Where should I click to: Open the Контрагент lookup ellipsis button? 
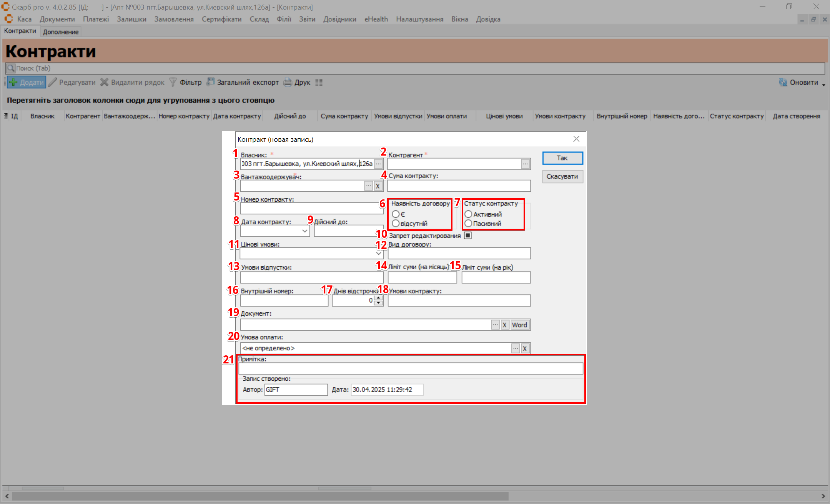point(525,164)
